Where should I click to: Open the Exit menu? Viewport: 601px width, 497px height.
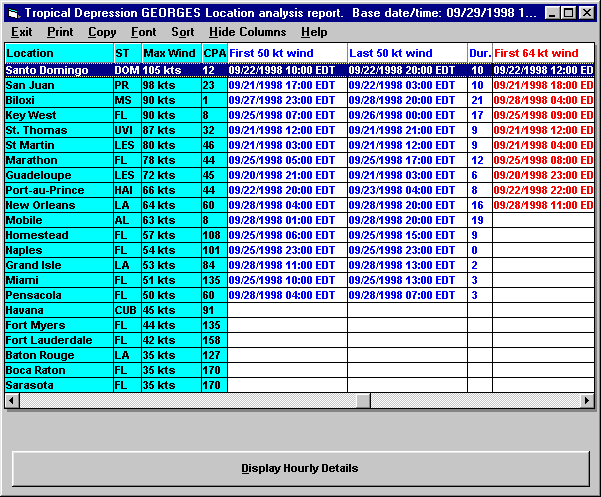click(21, 32)
